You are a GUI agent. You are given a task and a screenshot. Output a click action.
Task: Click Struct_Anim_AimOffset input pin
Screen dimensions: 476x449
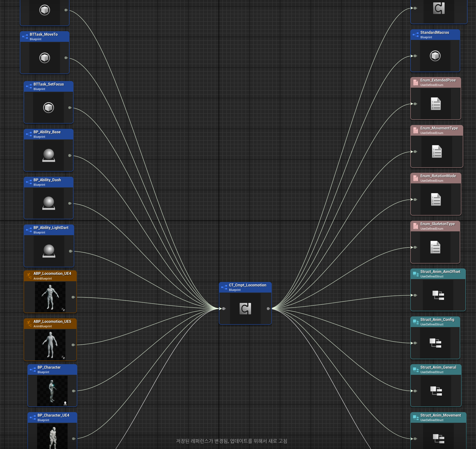point(415,295)
